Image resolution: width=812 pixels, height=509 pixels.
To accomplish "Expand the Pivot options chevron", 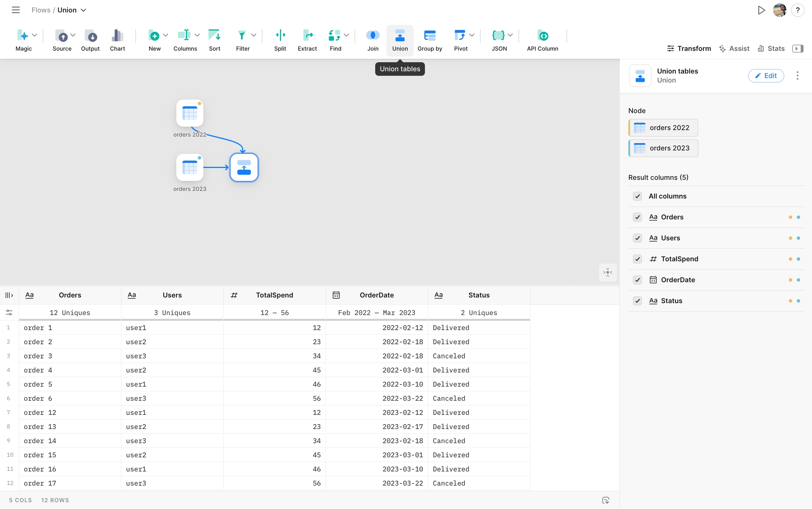I will [472, 35].
